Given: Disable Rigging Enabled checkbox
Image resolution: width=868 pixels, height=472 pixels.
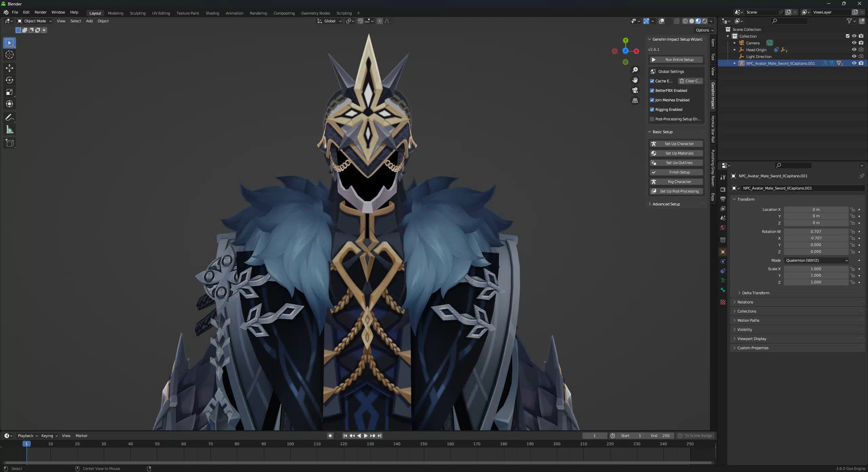Looking at the screenshot, I should click(x=652, y=110).
